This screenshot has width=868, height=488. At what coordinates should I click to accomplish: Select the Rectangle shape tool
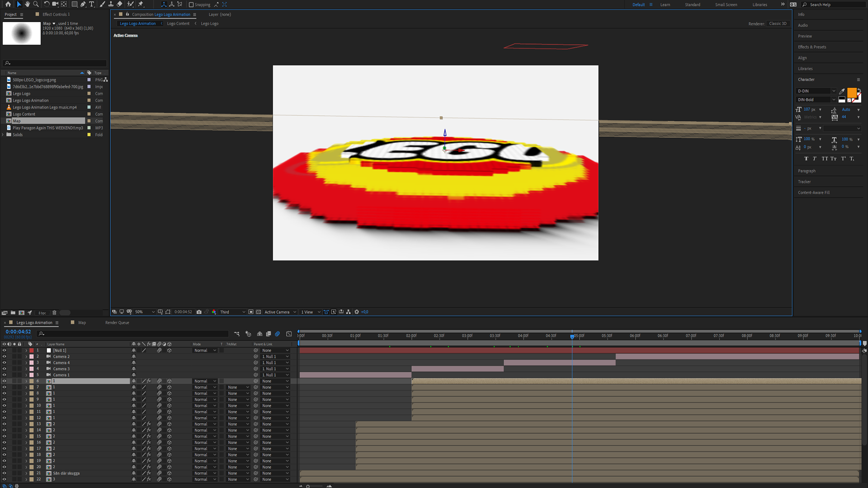point(75,4)
